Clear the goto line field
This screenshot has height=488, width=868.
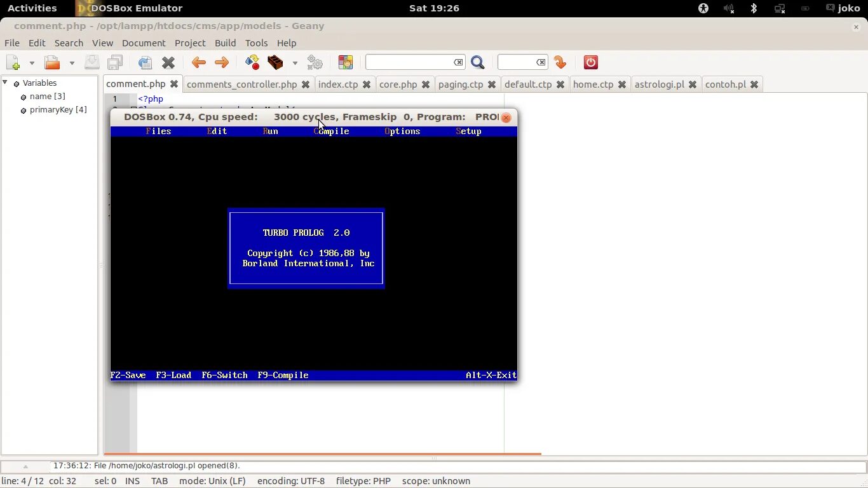tap(541, 62)
